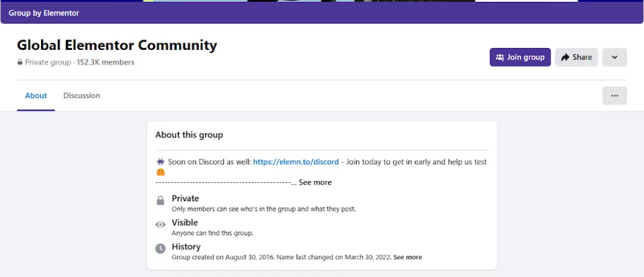Open the Group by Elementor banner
Viewport: 644px width, 277px height.
pos(44,13)
